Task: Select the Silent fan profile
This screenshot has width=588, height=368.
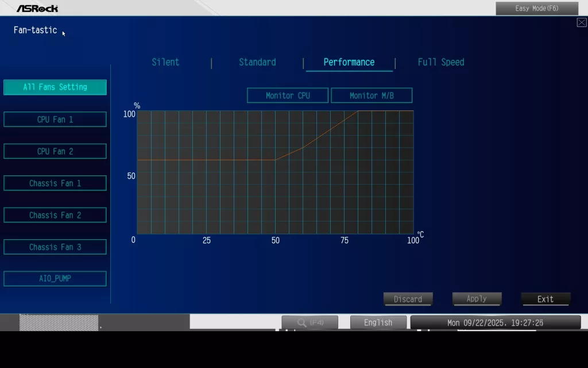Action: [x=165, y=62]
